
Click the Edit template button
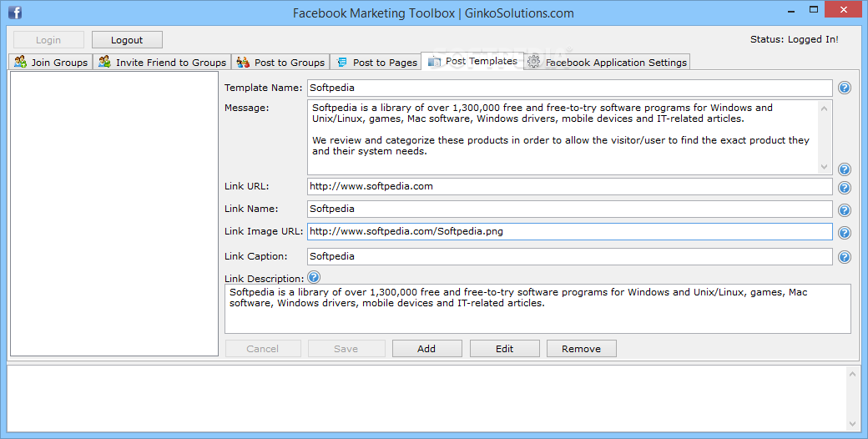coord(504,349)
